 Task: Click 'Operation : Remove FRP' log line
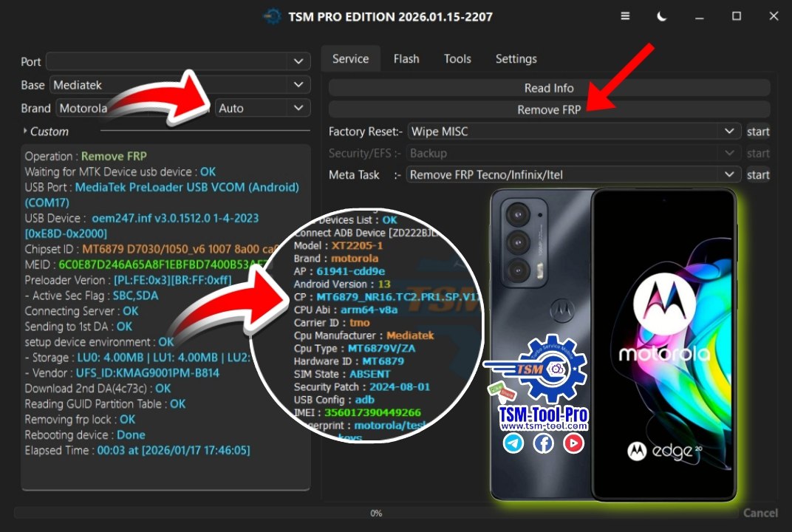(86, 156)
